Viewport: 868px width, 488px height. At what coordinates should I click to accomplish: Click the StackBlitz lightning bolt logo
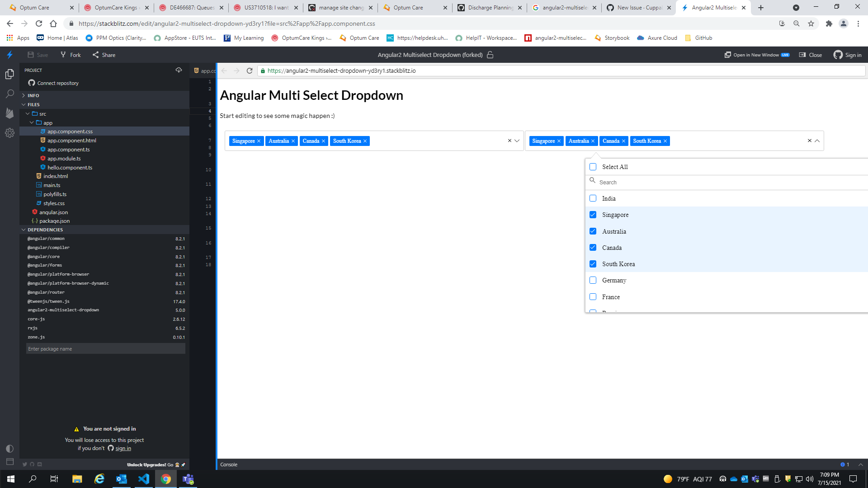(9, 55)
